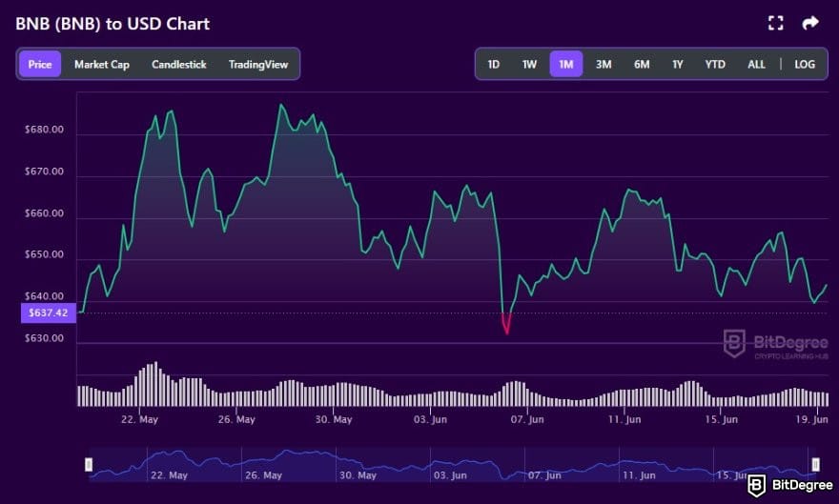839x504 pixels.
Task: Switch to the Market Cap tab
Action: pyautogui.click(x=102, y=64)
